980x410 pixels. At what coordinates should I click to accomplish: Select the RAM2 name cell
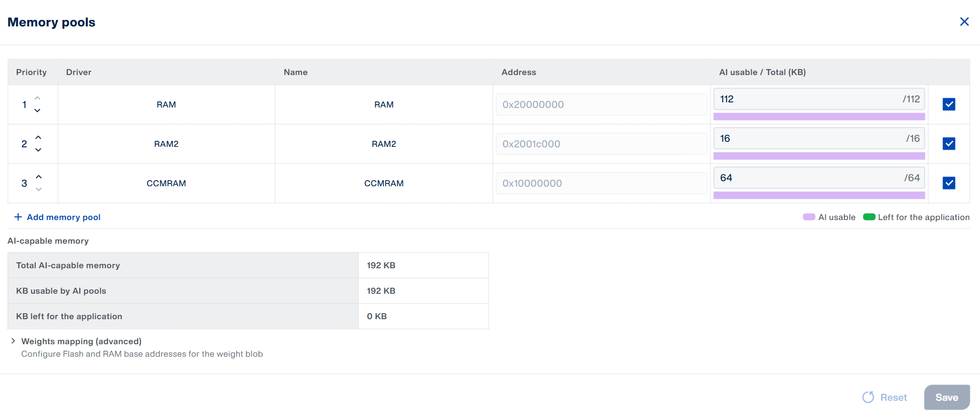384,144
